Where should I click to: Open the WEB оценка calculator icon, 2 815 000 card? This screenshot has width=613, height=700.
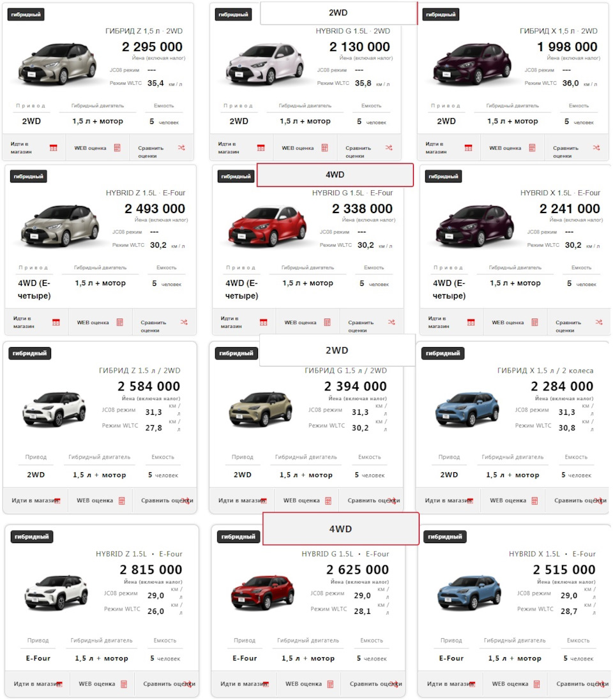[124, 685]
